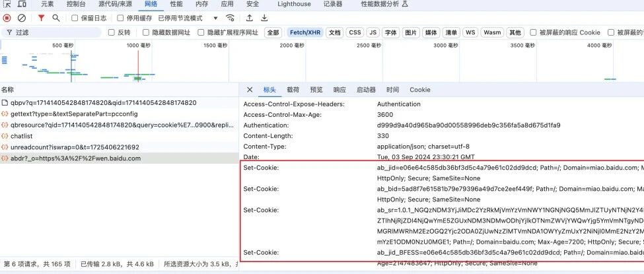
Task: Select the 全部 filter button
Action: [273, 32]
